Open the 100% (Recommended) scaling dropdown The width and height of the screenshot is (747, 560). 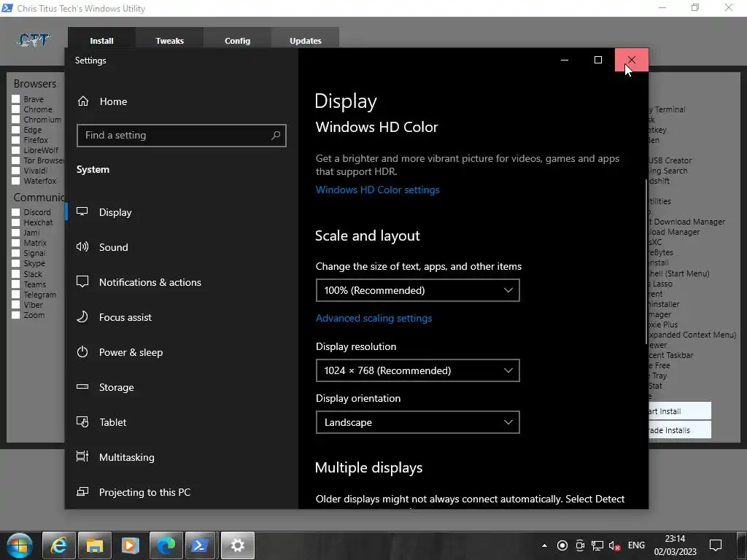417,290
